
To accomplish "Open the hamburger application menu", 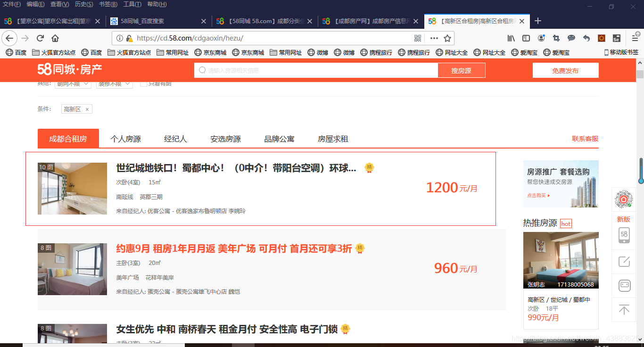I will [x=635, y=38].
